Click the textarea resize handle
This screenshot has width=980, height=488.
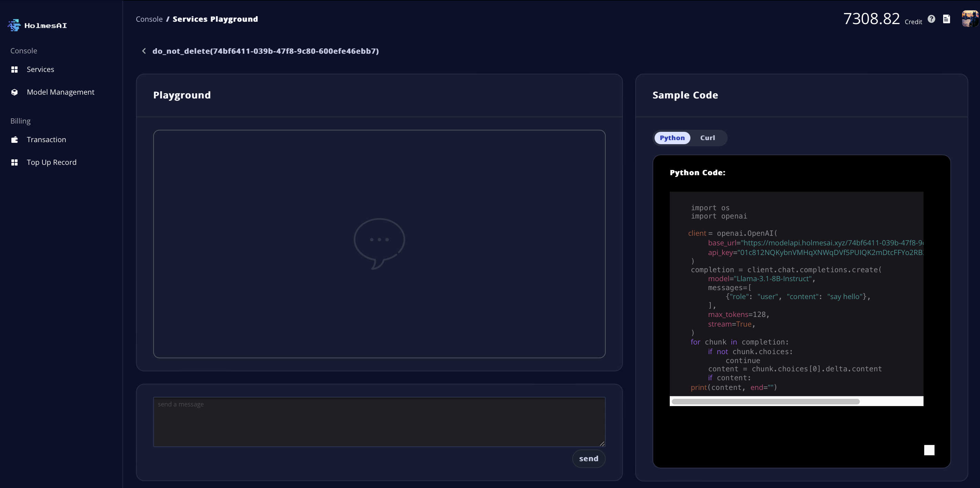[602, 444]
